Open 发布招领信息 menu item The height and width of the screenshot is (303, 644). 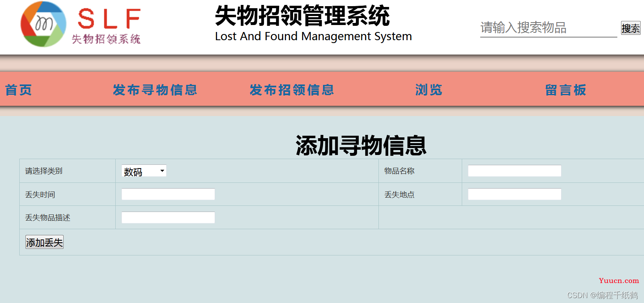point(292,90)
